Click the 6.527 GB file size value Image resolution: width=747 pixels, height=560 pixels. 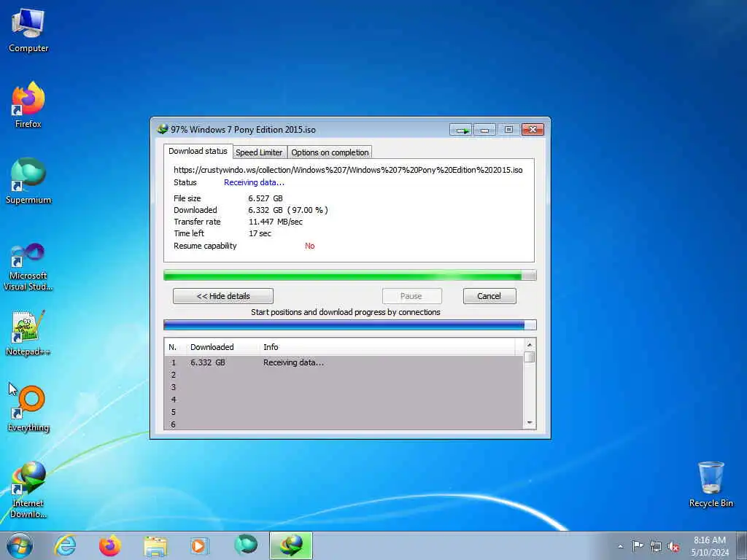(x=266, y=198)
